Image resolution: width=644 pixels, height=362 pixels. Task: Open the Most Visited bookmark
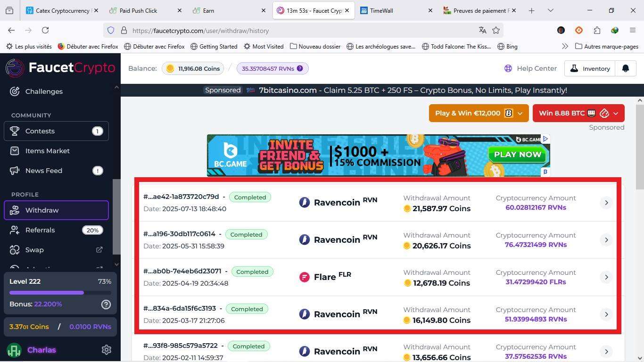[x=264, y=46]
